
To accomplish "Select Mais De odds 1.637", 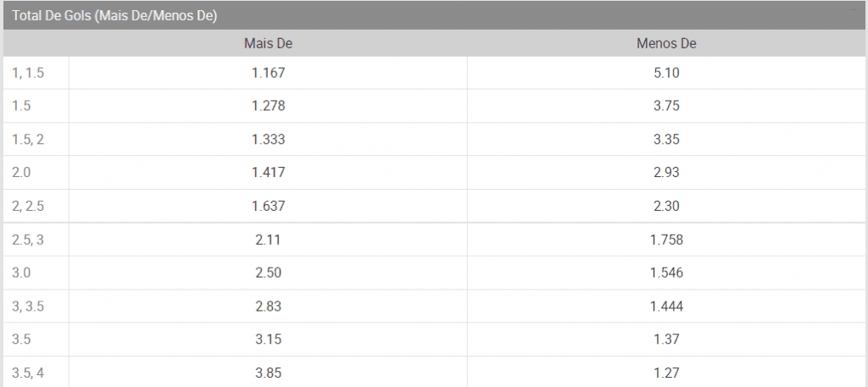I will coord(268,206).
